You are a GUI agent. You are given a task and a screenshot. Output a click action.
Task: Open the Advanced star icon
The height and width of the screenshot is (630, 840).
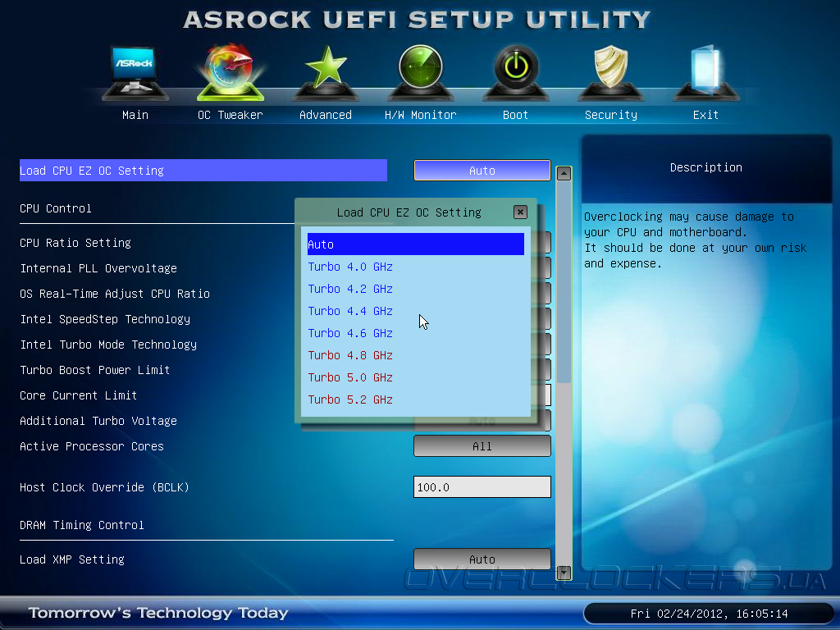pyautogui.click(x=325, y=72)
